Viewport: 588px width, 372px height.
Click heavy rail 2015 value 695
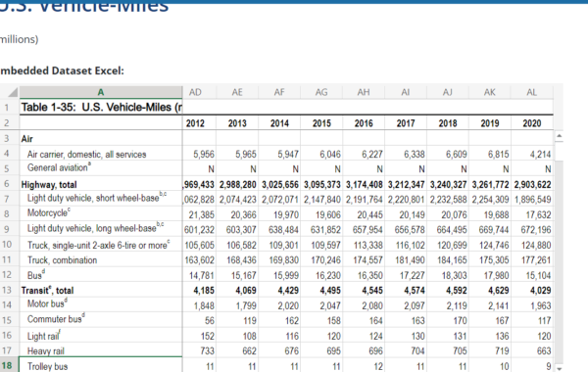coord(321,351)
